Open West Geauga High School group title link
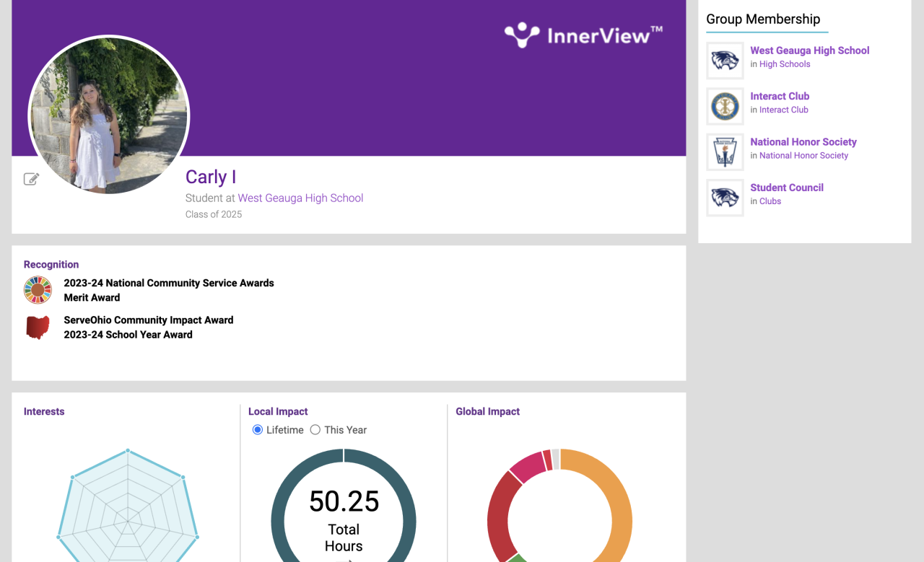The image size is (924, 562). [x=810, y=51]
